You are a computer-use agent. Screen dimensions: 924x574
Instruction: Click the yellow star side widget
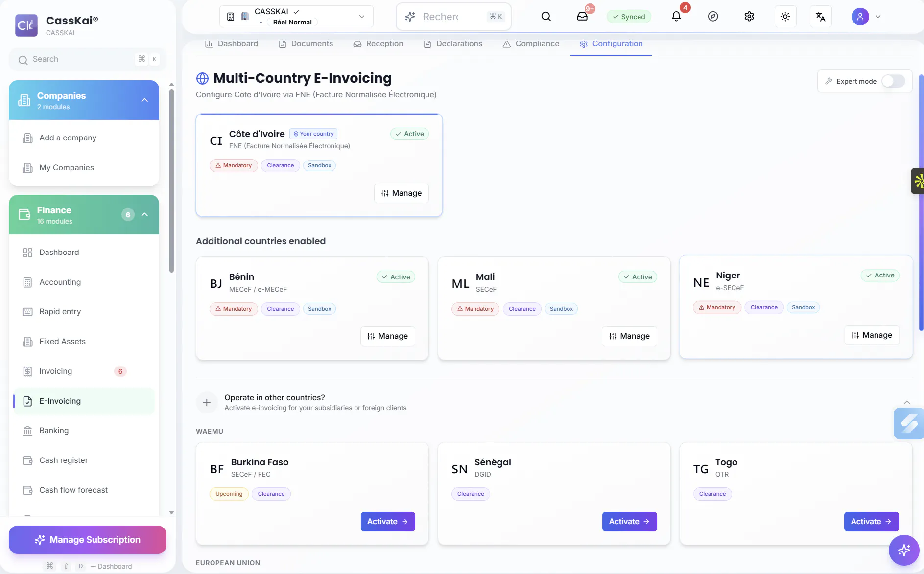tap(918, 181)
